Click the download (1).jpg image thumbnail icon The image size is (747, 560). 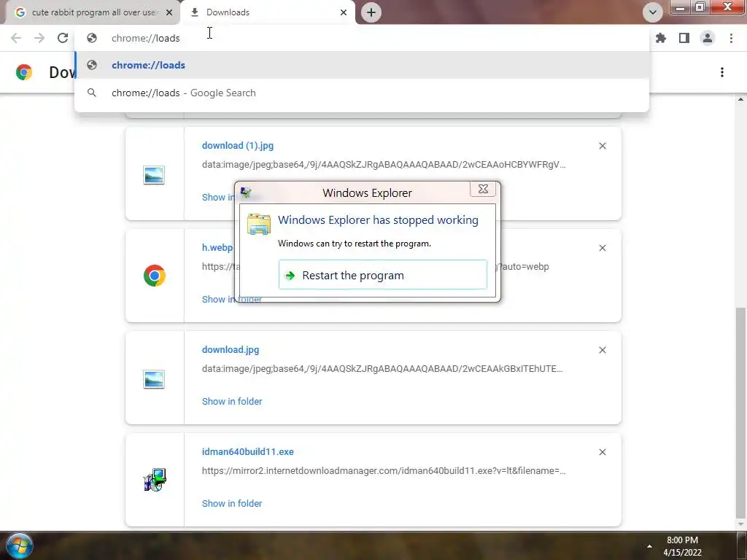pyautogui.click(x=154, y=175)
